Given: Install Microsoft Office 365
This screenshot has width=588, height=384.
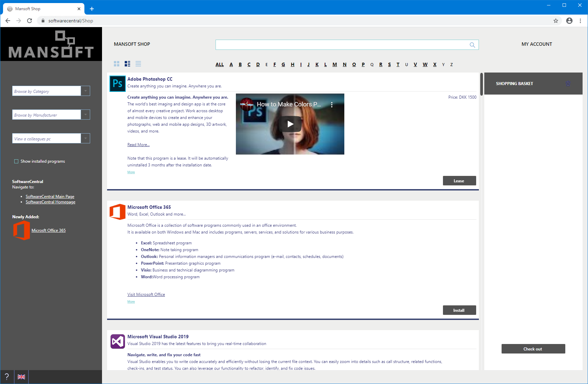Looking at the screenshot, I should click(459, 310).
